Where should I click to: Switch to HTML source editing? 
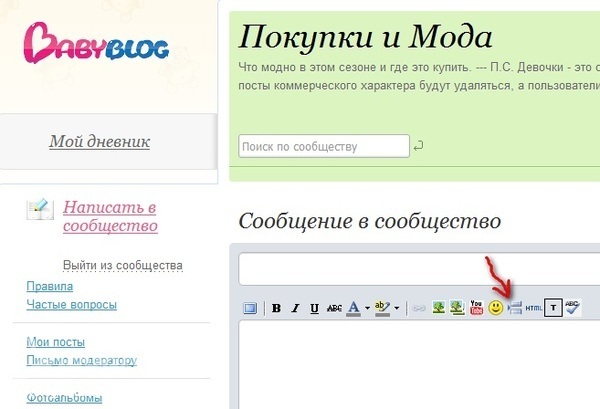pos(533,308)
